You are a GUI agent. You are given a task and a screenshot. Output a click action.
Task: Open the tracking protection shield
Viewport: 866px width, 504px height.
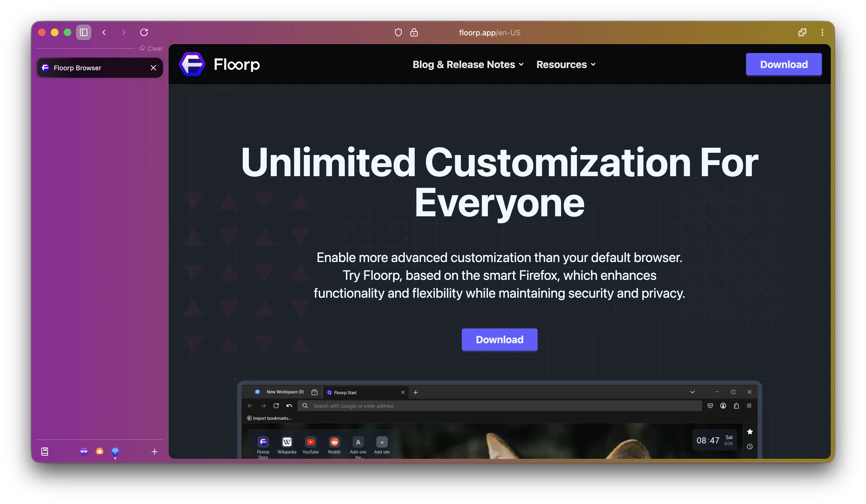click(x=398, y=33)
